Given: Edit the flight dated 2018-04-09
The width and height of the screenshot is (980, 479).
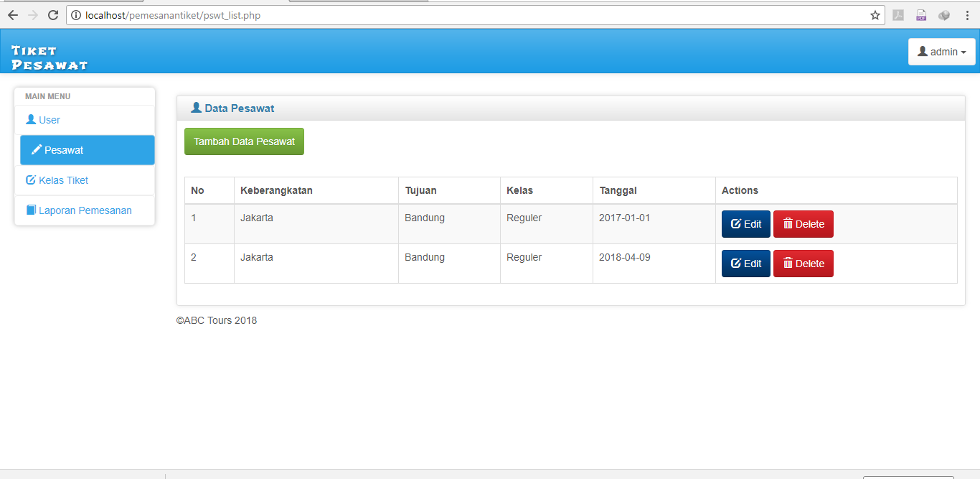Looking at the screenshot, I should tap(745, 264).
